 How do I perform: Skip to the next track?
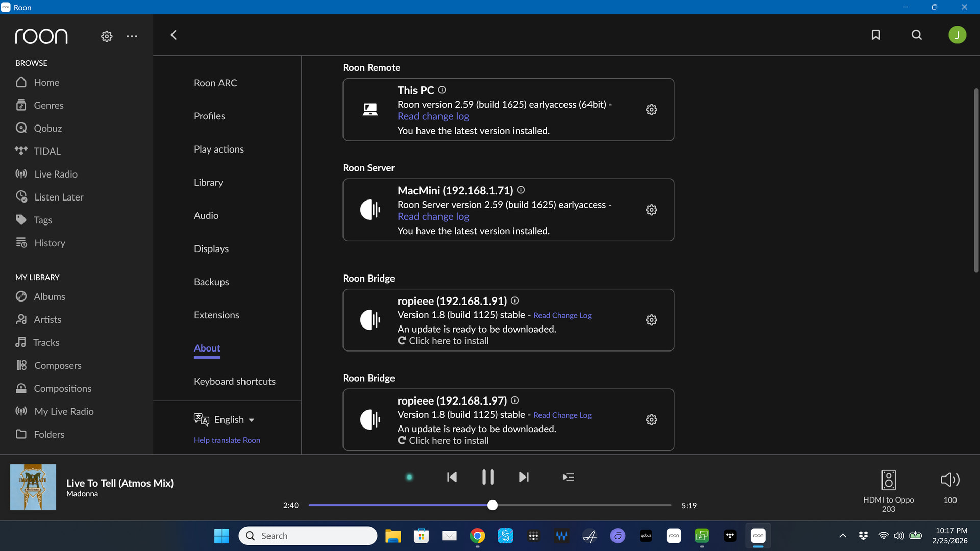tap(524, 477)
